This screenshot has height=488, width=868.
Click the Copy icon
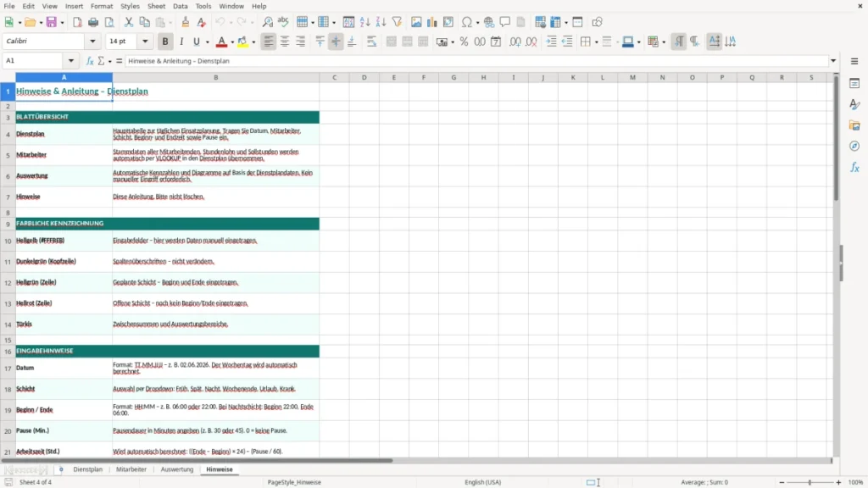coord(144,22)
